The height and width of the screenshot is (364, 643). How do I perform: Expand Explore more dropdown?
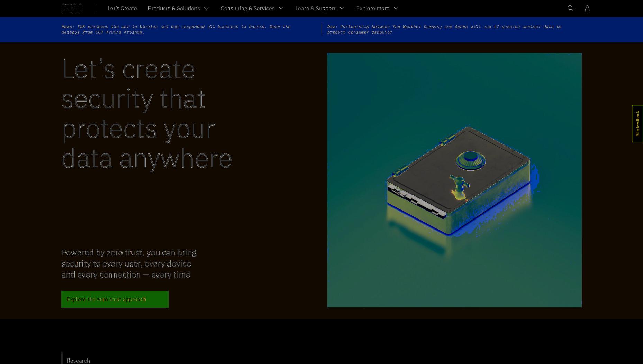(x=377, y=8)
